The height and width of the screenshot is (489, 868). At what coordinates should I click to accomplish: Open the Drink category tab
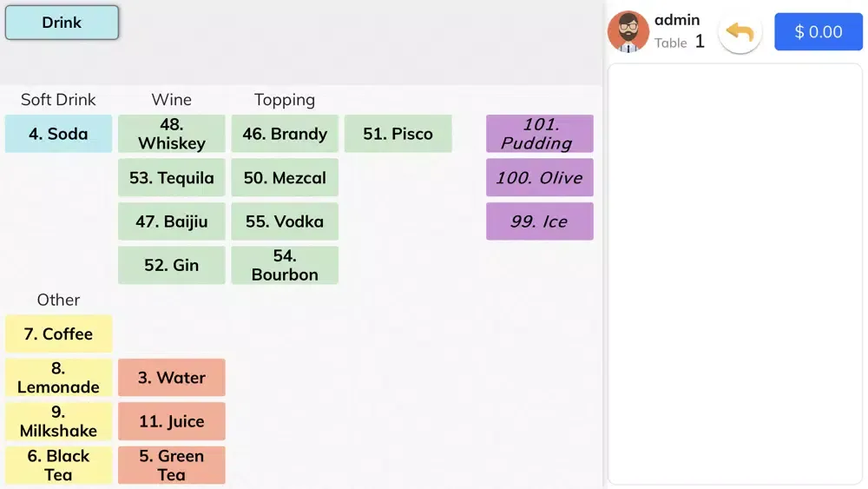[x=62, y=23]
